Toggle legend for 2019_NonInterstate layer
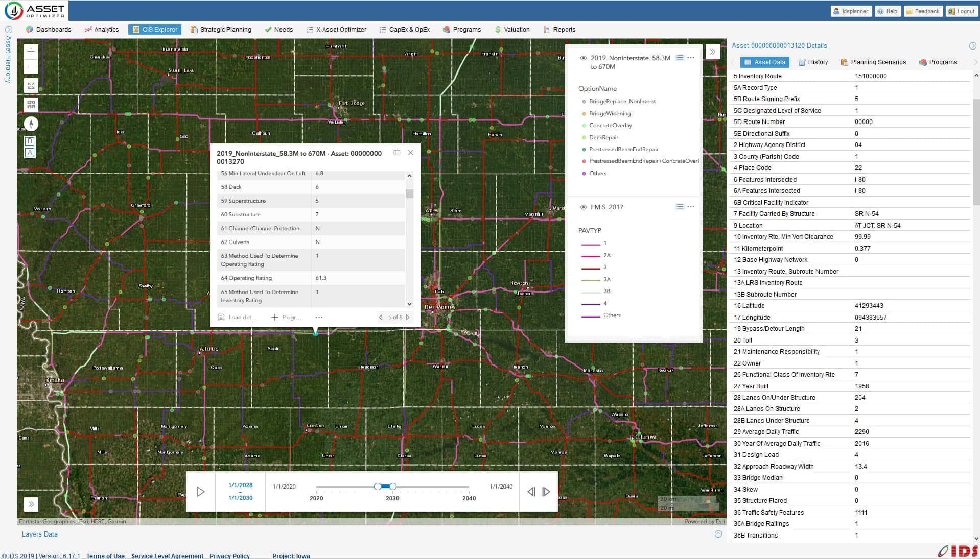Viewport: 980px width, 559px height. point(680,58)
